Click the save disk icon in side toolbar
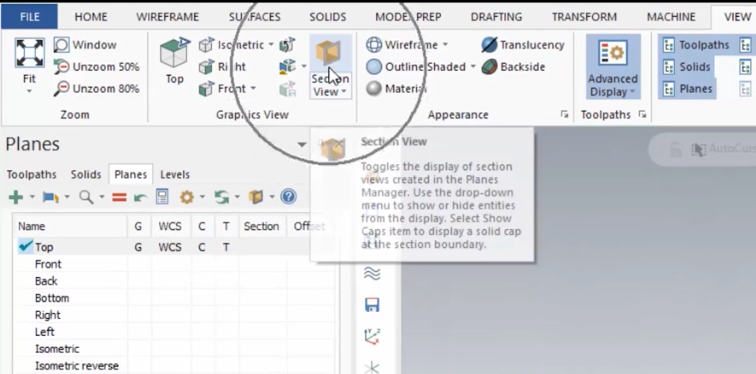The height and width of the screenshot is (374, 756). tap(372, 305)
